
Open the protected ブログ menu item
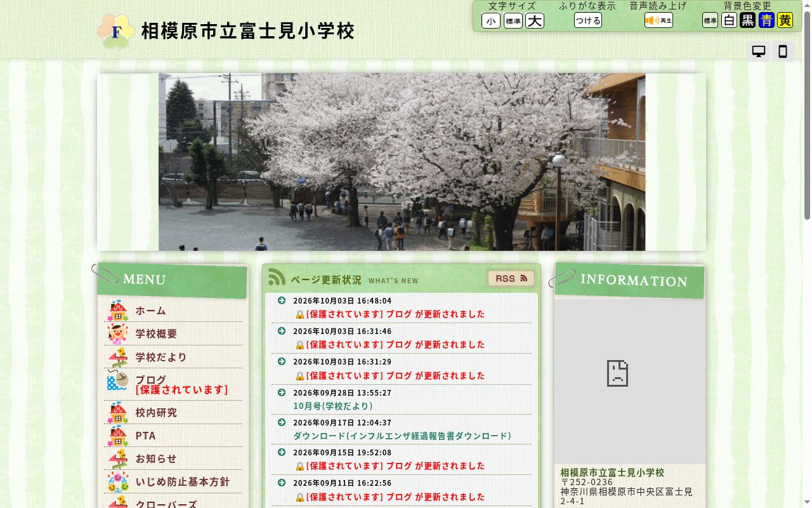pyautogui.click(x=181, y=384)
